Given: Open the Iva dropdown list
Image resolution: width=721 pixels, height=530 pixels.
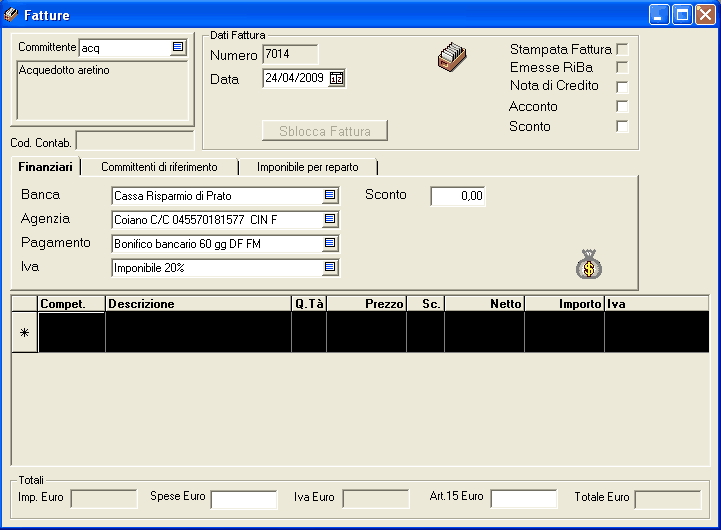Looking at the screenshot, I should [x=330, y=267].
